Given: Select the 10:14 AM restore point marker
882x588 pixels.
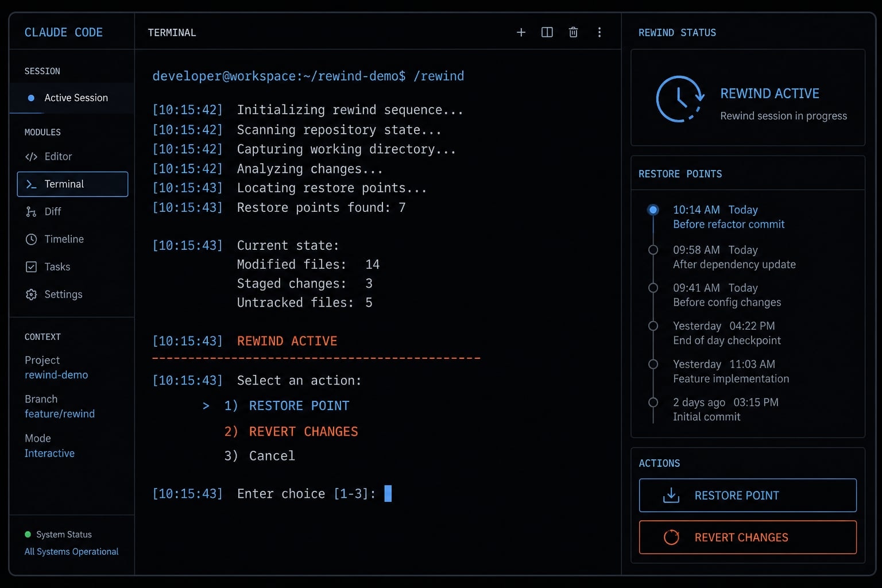Looking at the screenshot, I should 653,210.
